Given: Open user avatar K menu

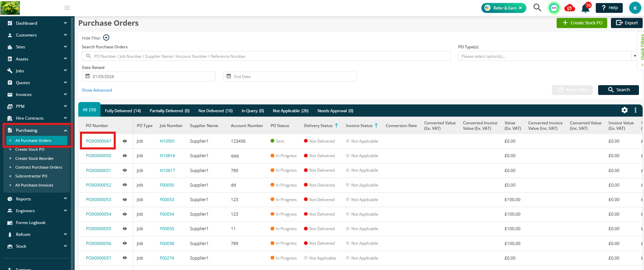Looking at the screenshot, I should [x=635, y=8].
